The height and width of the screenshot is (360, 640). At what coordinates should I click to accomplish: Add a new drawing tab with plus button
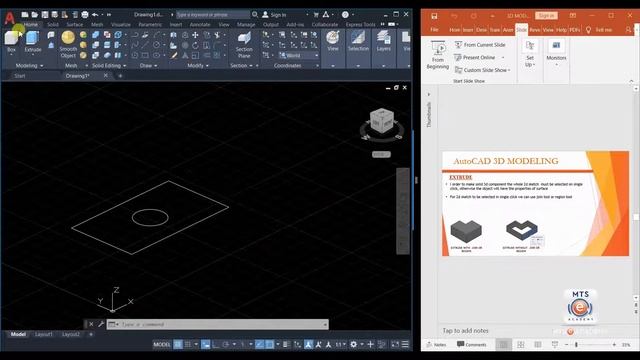click(120, 76)
